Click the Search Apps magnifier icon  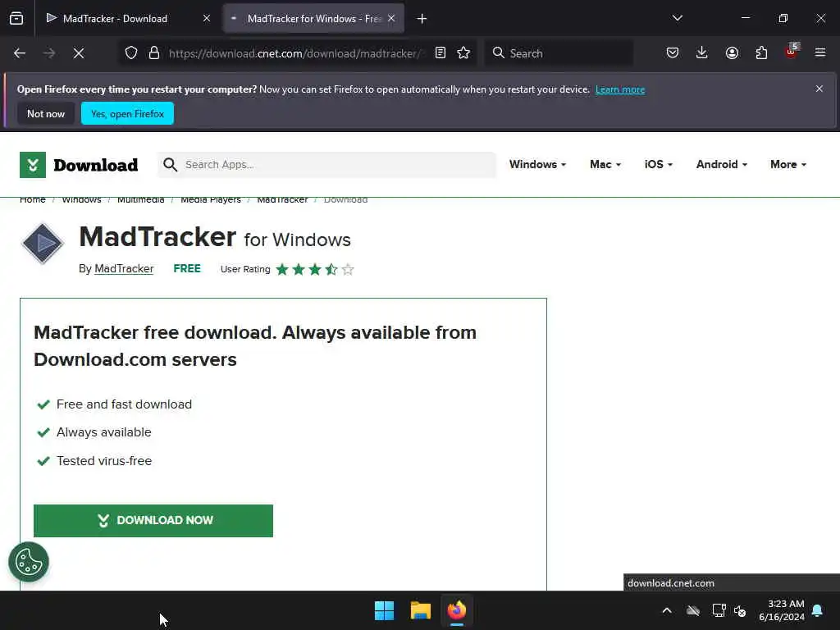pyautogui.click(x=170, y=164)
